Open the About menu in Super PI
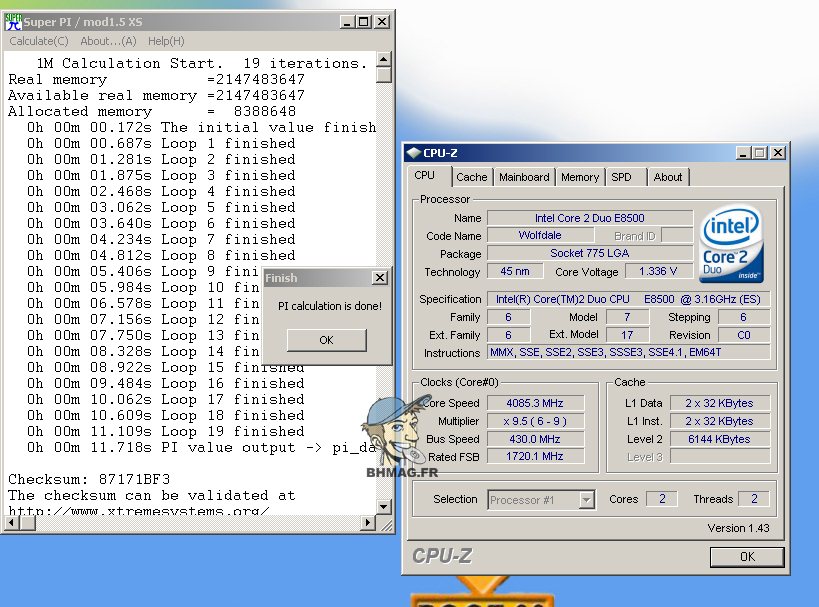This screenshot has width=819, height=607. (x=108, y=41)
